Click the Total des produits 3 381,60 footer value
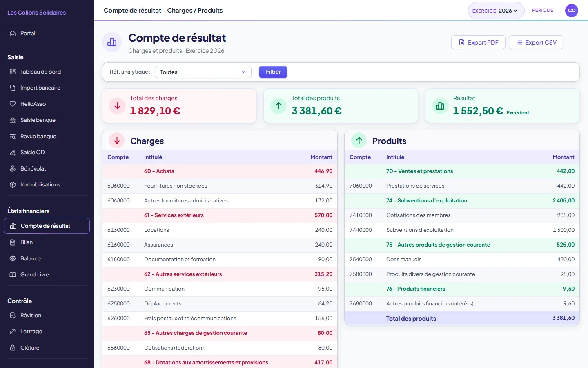588x368 pixels. (x=563, y=318)
